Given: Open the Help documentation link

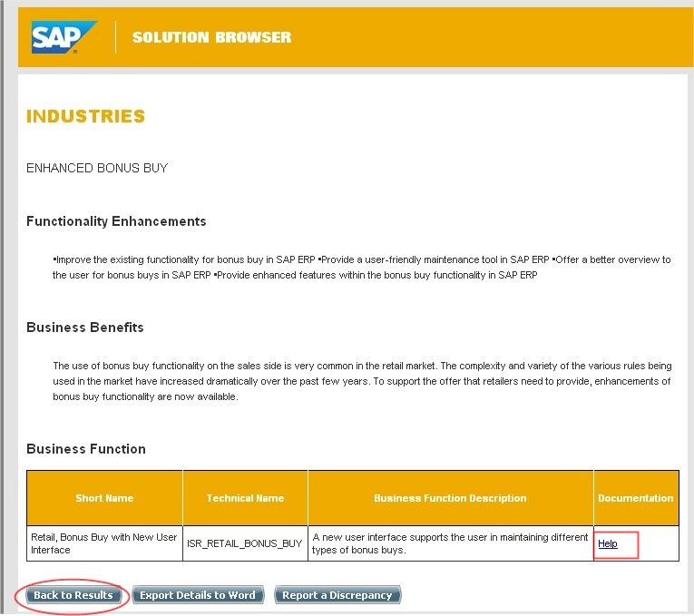Looking at the screenshot, I should (x=607, y=543).
